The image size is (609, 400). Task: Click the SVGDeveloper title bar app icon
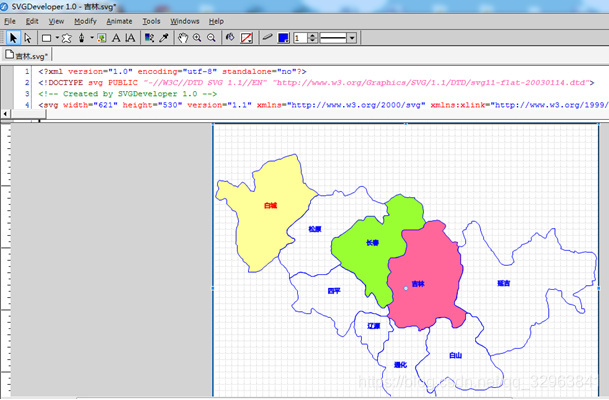[4, 7]
